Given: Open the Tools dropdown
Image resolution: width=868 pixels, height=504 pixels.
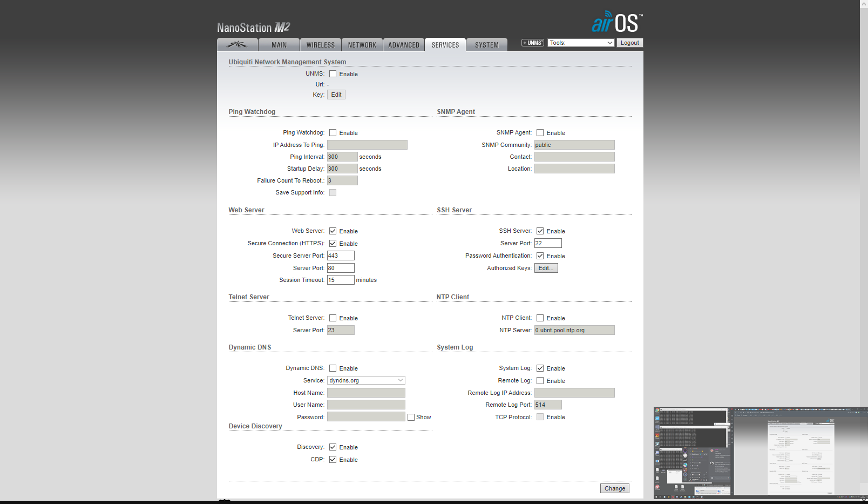Looking at the screenshot, I should pyautogui.click(x=581, y=43).
